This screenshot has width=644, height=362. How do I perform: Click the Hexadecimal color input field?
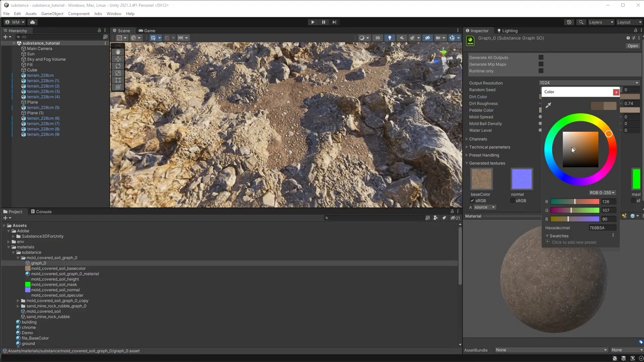(x=602, y=228)
